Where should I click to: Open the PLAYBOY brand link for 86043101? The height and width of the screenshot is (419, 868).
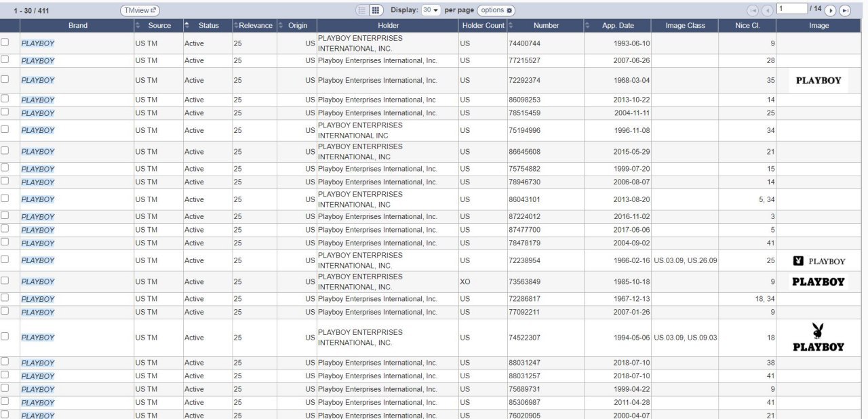tap(38, 199)
